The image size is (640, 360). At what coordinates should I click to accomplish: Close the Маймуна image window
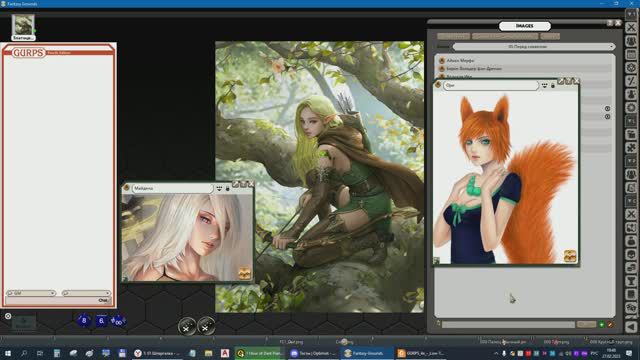251,184
